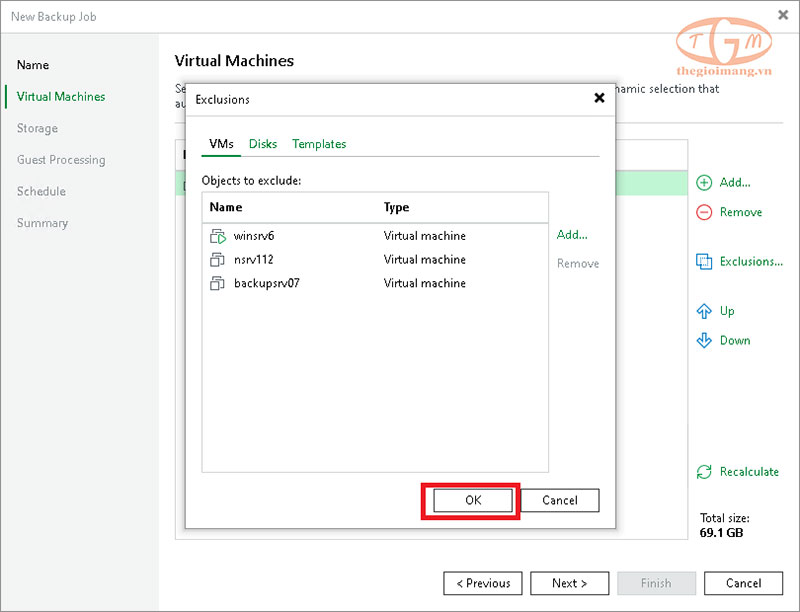Select the backupsrv07 row name
Screen dimensions: 800x612
266,283
